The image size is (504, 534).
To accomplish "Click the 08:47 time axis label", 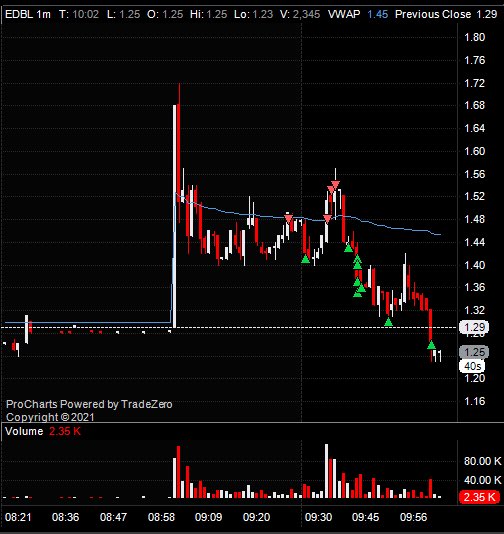I will point(113,517).
